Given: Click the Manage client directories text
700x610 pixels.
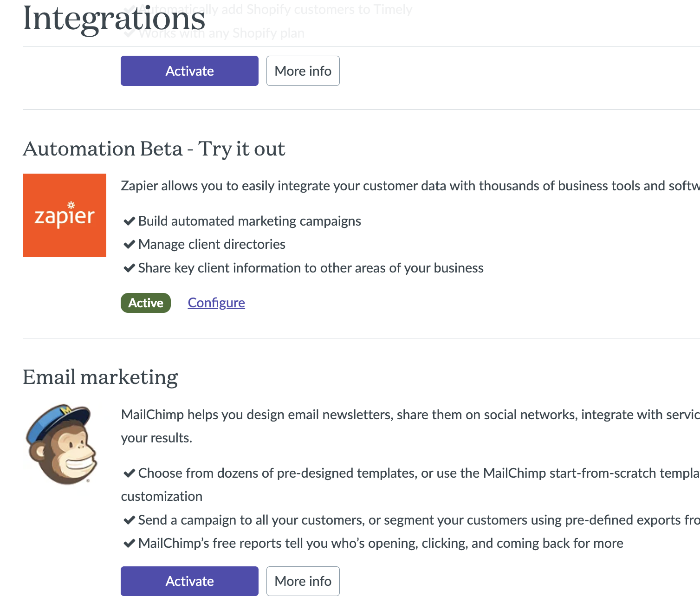Looking at the screenshot, I should pos(212,245).
